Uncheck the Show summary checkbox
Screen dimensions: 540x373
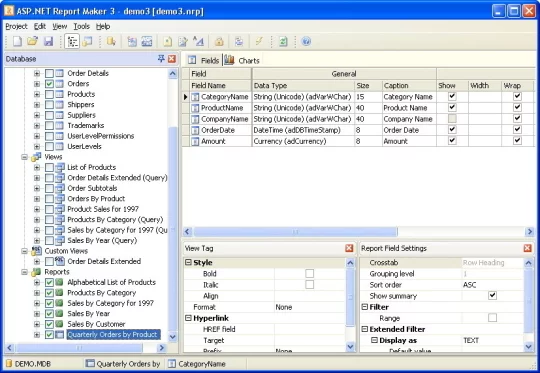[492, 296]
